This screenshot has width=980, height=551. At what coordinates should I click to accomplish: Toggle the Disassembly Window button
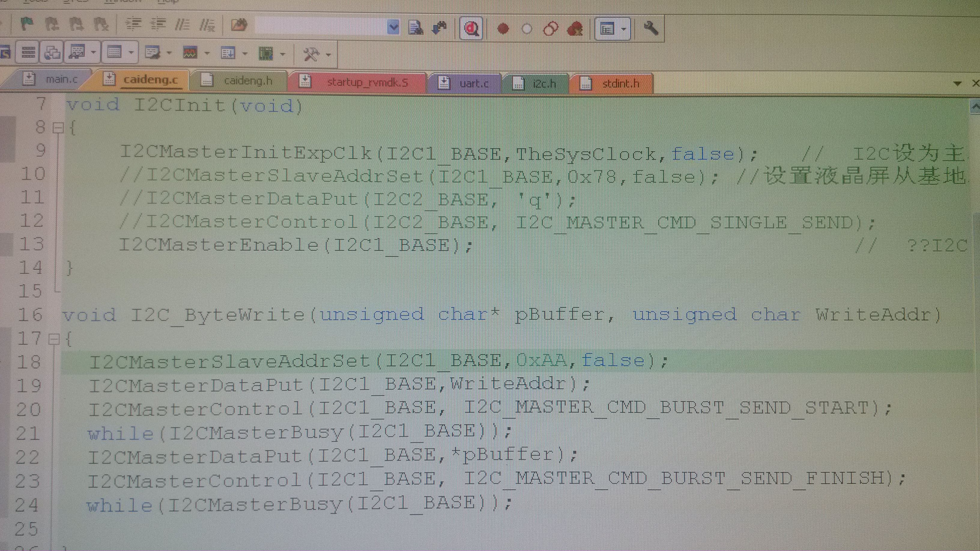(28, 52)
